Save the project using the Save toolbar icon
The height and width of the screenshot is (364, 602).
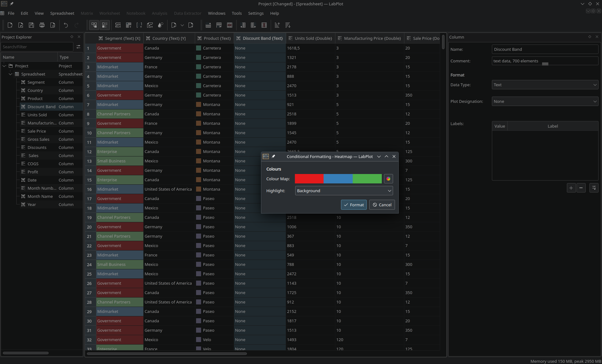point(31,25)
